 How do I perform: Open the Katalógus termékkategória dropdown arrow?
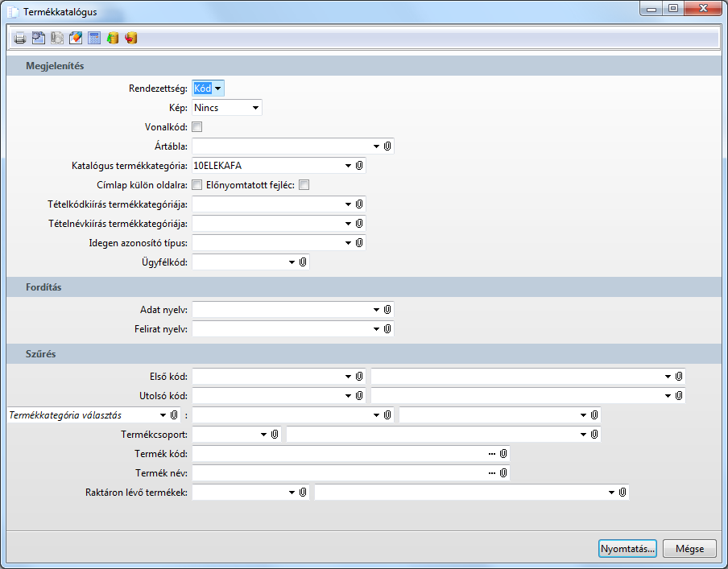point(348,166)
